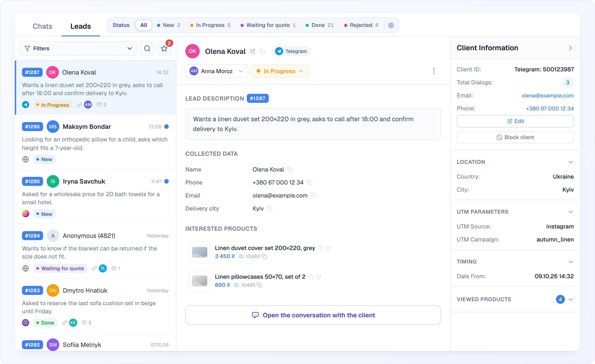This screenshot has height=364, width=595.
Task: Copy product ID 10482
Action: pyautogui.click(x=265, y=256)
